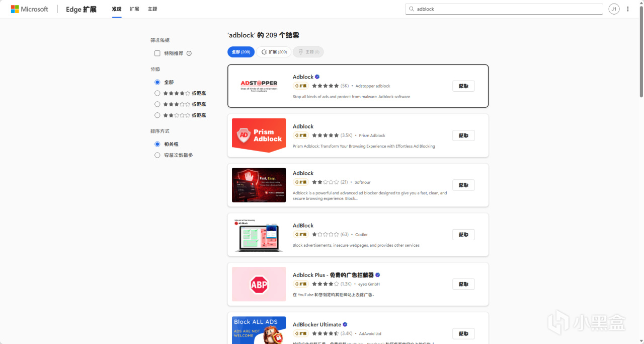Screen dimensions: 644x344
Task: Get the Adstopper adblock extension
Action: click(463, 86)
